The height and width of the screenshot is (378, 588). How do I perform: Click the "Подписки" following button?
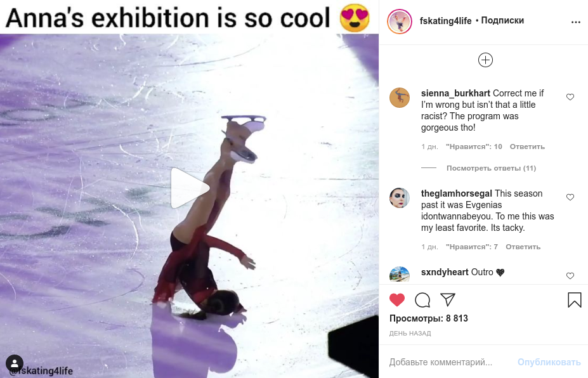coord(502,20)
